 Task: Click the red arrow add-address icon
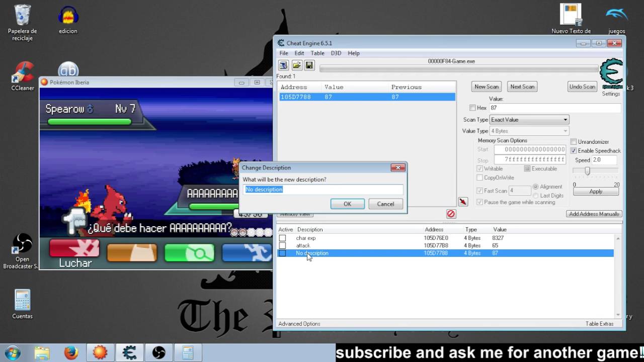coord(463,202)
